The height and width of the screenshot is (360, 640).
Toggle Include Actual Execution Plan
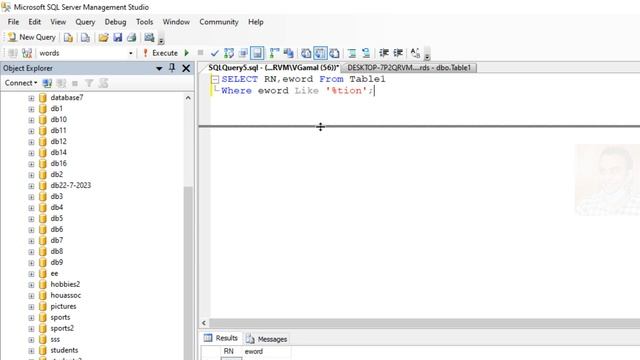pyautogui.click(x=274, y=53)
